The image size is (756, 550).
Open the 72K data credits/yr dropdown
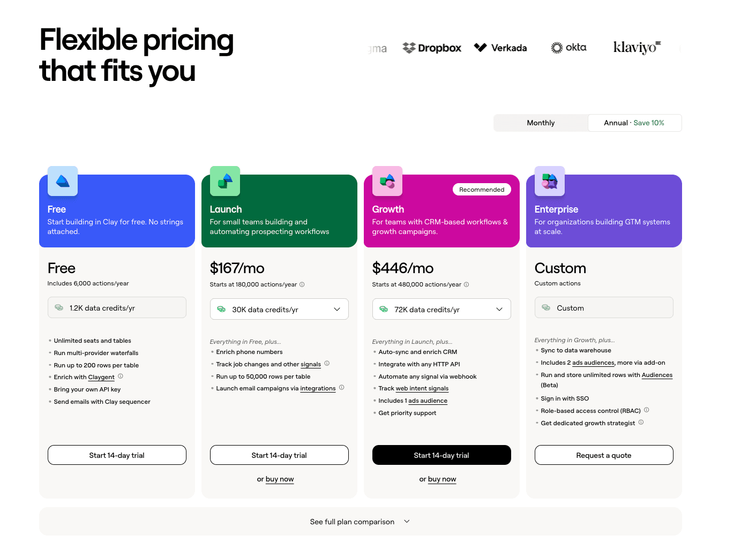[x=441, y=310]
